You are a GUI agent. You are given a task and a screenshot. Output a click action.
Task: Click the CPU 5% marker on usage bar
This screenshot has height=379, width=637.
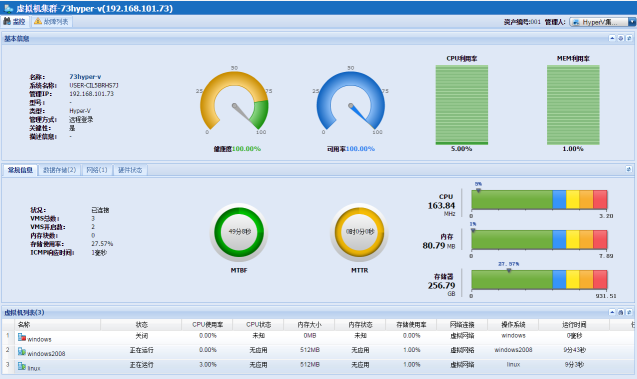(x=479, y=190)
